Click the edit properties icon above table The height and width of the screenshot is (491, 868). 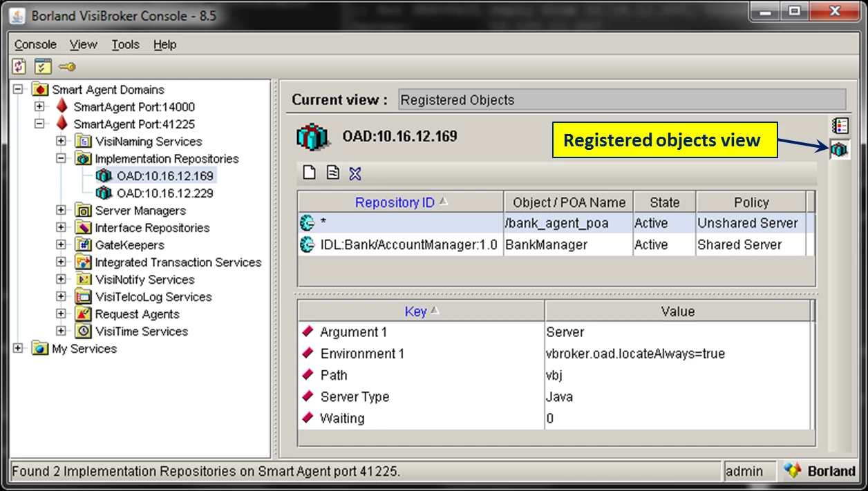coord(332,173)
